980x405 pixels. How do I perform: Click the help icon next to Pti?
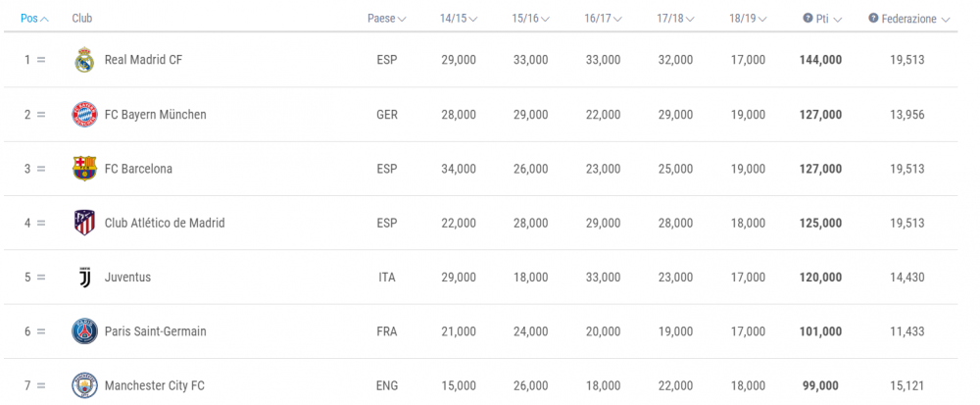(x=808, y=19)
